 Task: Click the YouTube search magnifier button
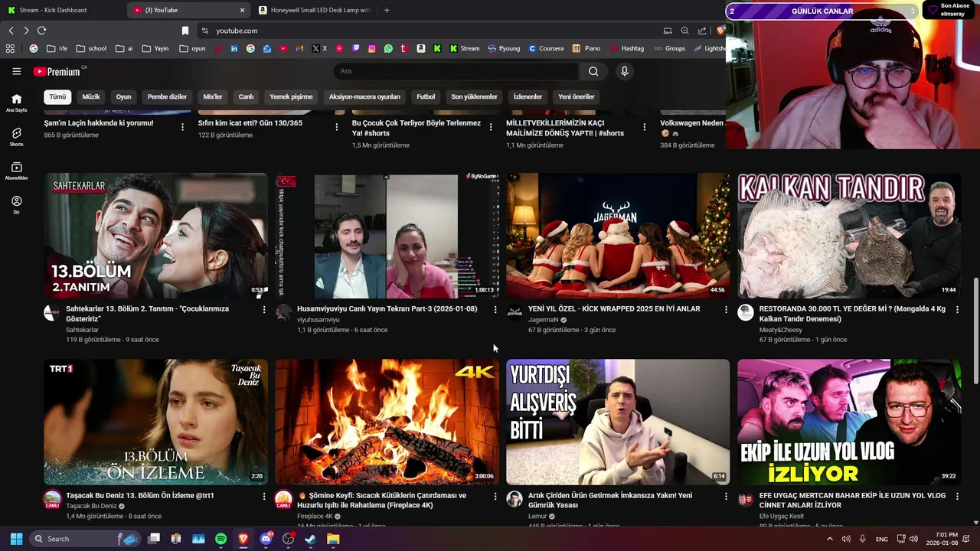pos(593,71)
